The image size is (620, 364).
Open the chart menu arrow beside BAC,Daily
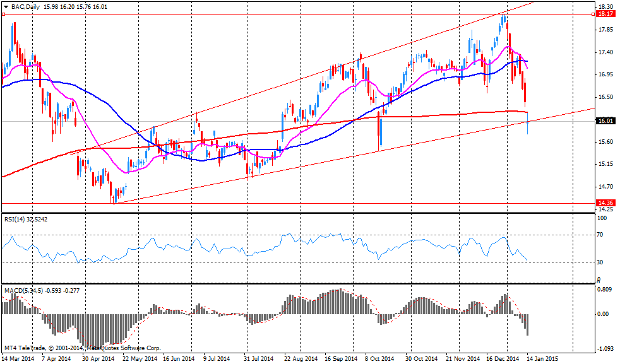pyautogui.click(x=6, y=7)
